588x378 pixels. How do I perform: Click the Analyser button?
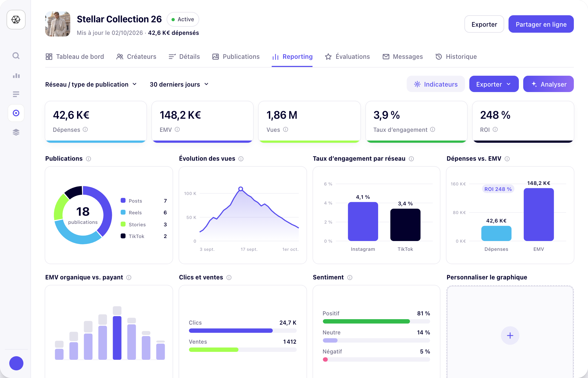(548, 84)
